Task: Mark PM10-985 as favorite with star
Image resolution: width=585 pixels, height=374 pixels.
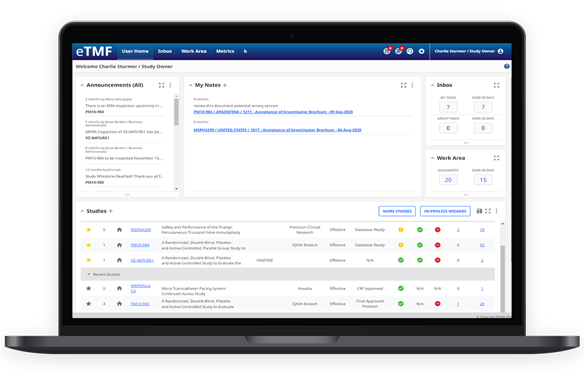Action: [x=89, y=304]
